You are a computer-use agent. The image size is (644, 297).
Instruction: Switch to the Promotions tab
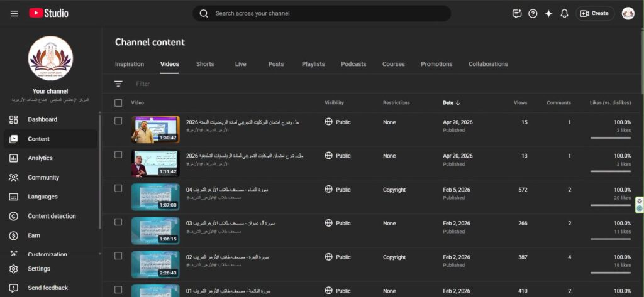[x=436, y=64]
